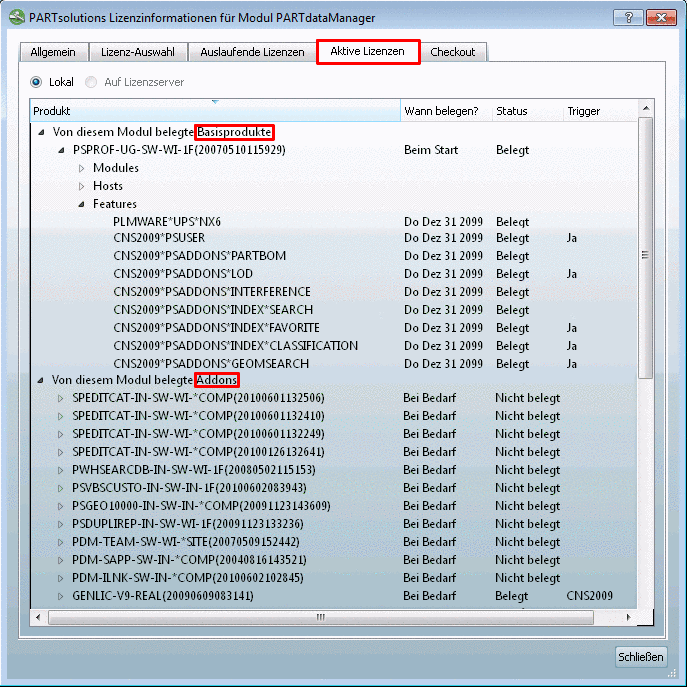Expand the Modules node

point(81,168)
